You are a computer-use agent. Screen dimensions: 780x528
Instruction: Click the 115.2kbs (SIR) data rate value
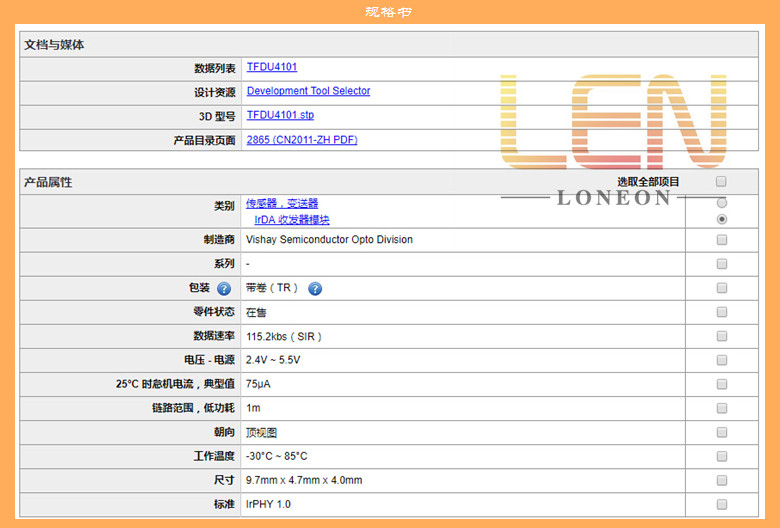[284, 336]
